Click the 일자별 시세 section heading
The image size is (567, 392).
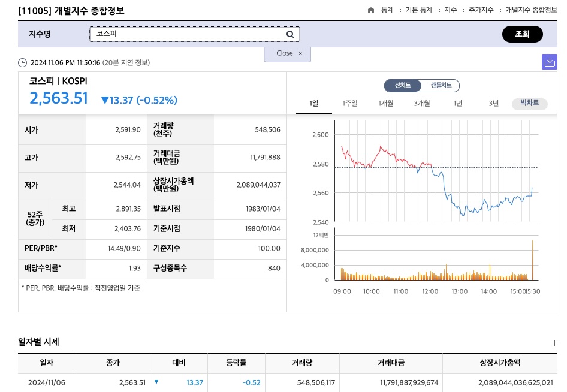(38, 342)
